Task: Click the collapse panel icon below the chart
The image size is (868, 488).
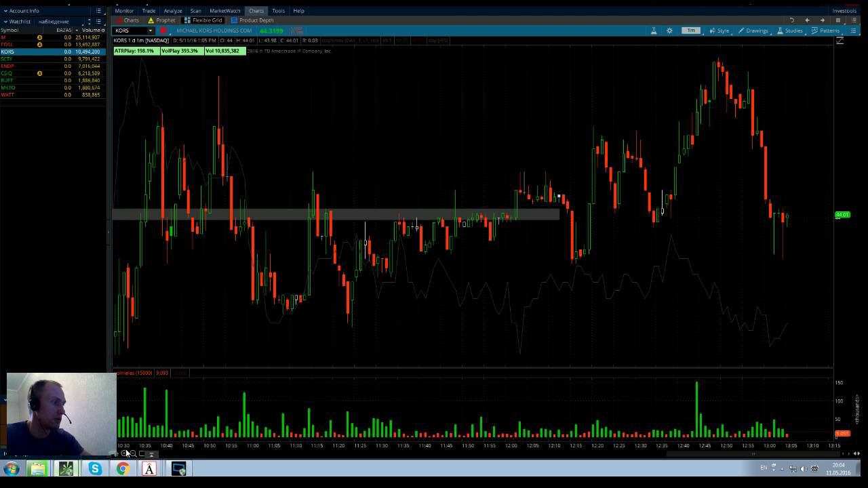Action: pos(152,453)
